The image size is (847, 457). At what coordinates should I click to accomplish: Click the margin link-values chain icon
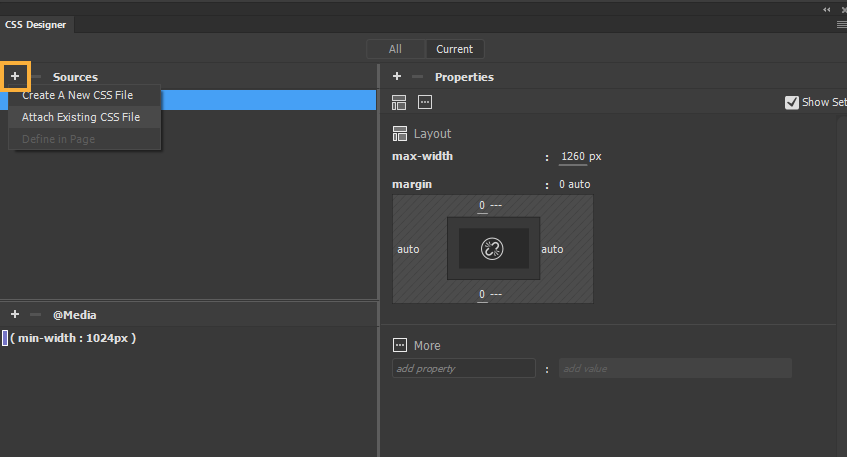point(492,249)
